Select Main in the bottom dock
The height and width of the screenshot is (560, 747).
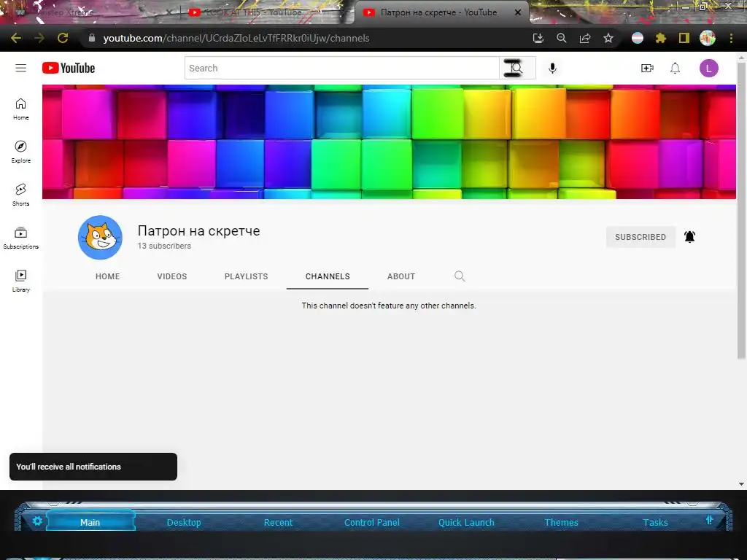90,522
